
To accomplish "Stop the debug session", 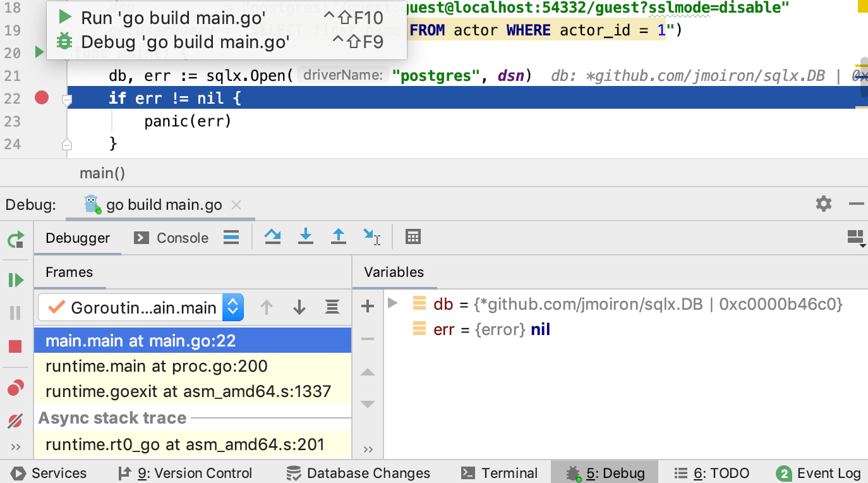I will (14, 346).
